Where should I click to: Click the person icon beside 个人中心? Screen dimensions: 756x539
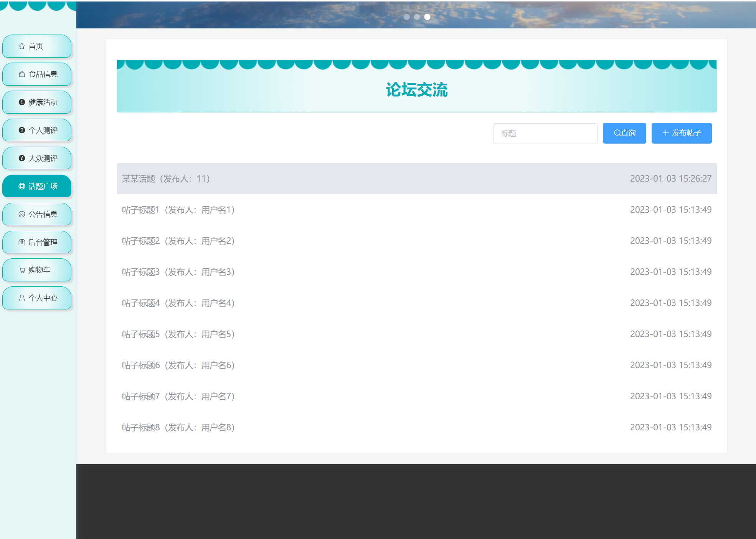pyautogui.click(x=22, y=298)
